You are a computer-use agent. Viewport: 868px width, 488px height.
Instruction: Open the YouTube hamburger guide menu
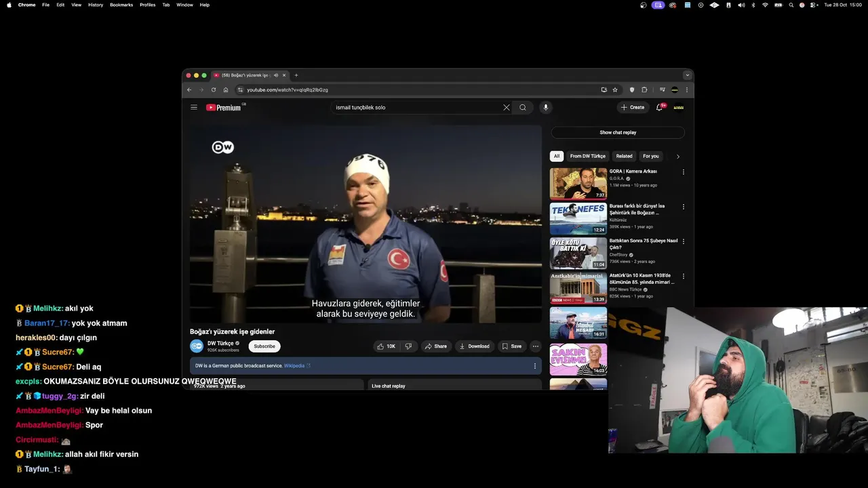pyautogui.click(x=194, y=107)
